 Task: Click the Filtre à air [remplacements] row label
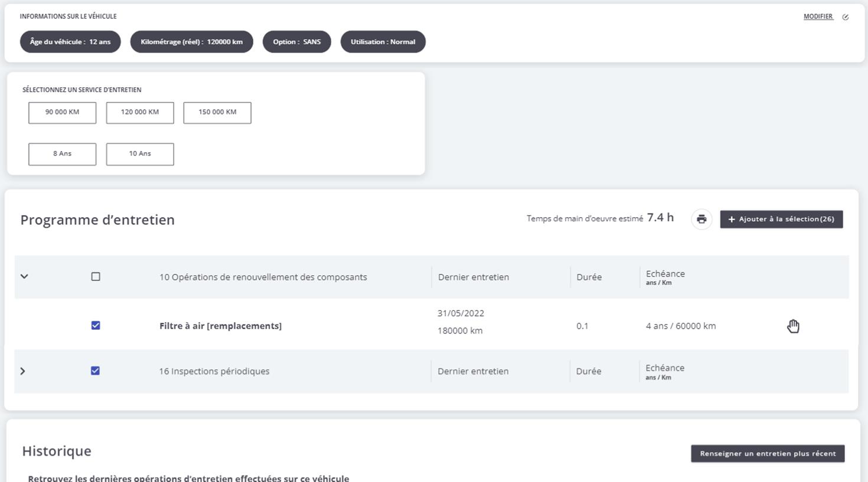[220, 326]
